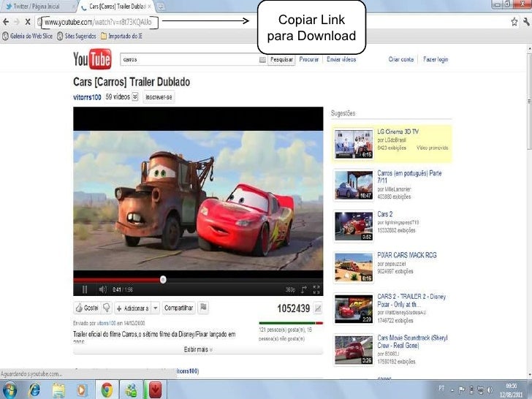Click the Compartilhar button
Screen dimensions: 532x399
(178, 308)
